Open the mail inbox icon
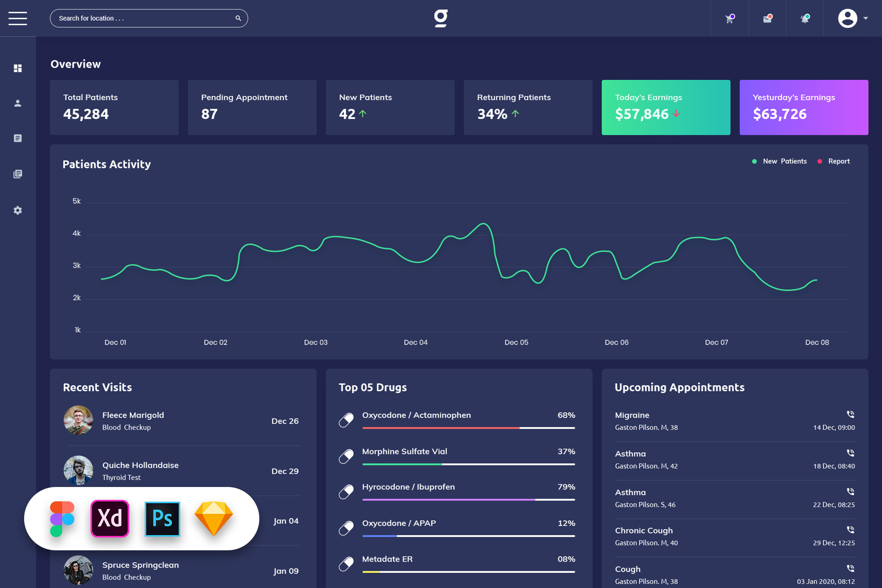 point(767,19)
